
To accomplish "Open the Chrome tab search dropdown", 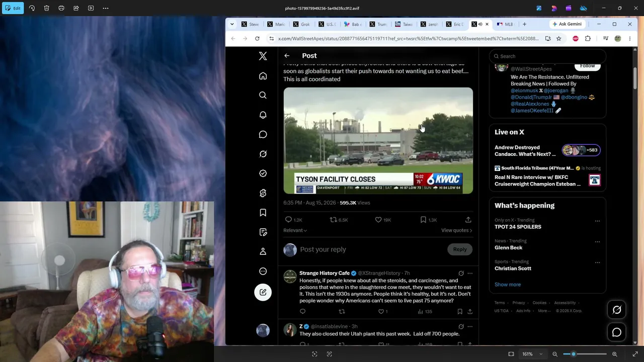I will click(232, 24).
